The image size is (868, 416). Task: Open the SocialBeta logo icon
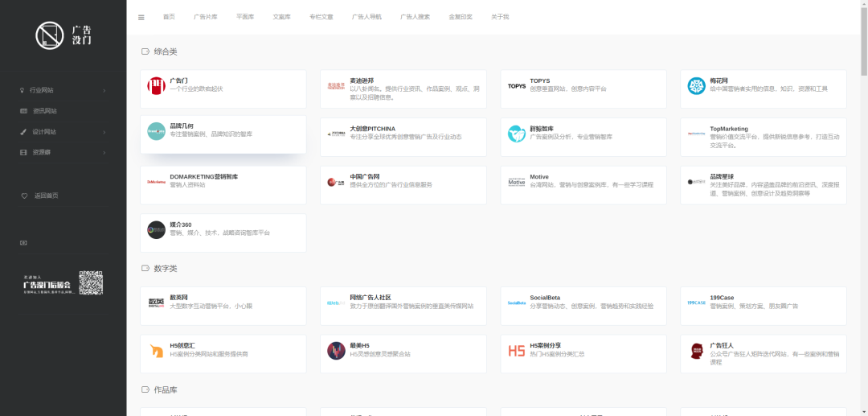[x=517, y=303]
